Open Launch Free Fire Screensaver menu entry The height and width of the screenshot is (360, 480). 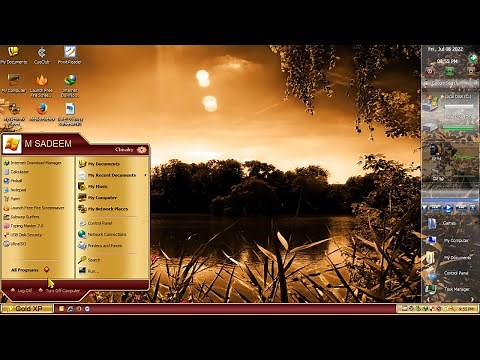pos(34,208)
